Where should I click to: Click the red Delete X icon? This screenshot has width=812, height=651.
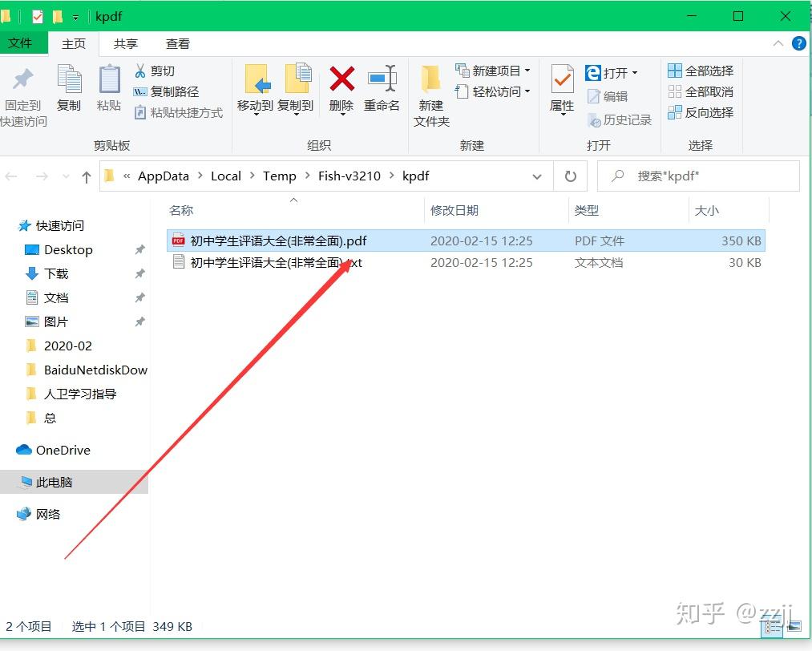point(341,79)
